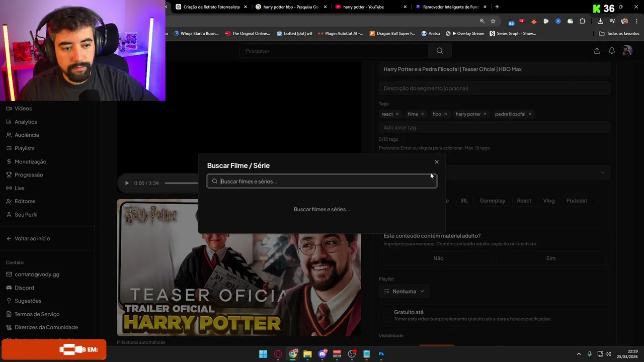Remove the pedra filosofal tag
Image resolution: width=644 pixels, height=362 pixels.
tap(529, 114)
